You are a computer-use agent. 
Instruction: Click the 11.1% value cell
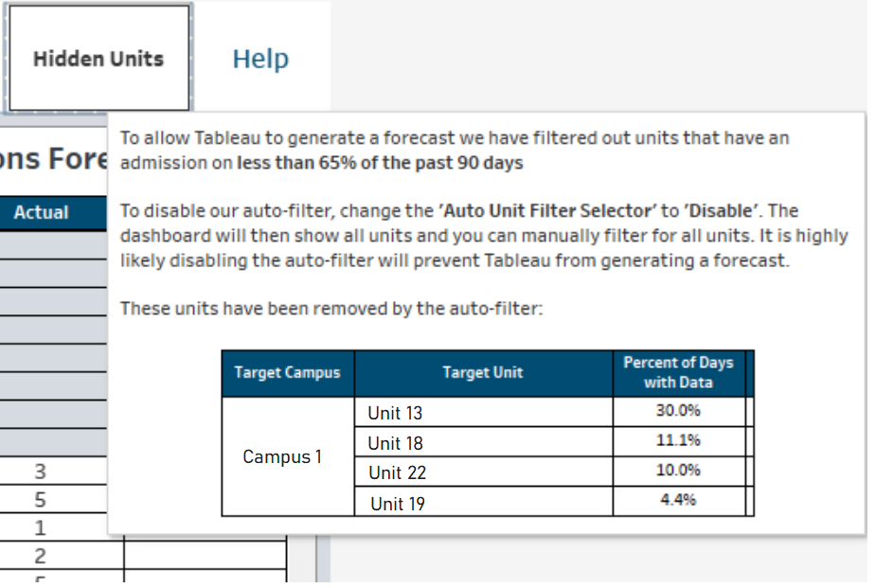pyautogui.click(x=678, y=441)
